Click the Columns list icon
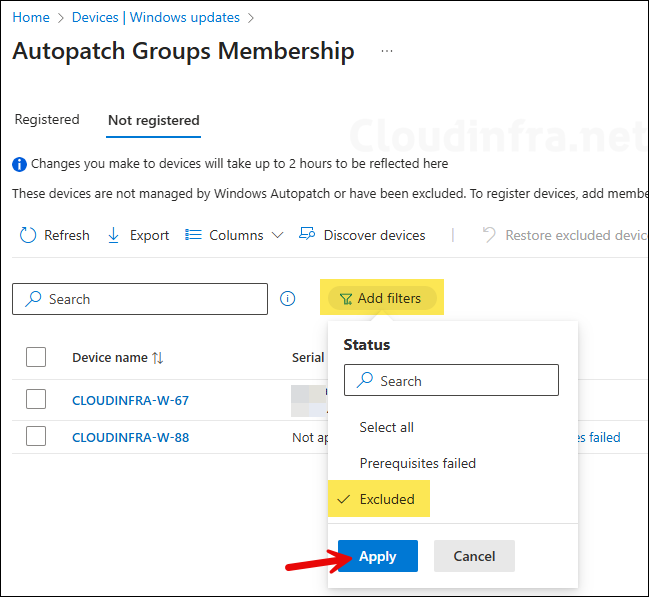This screenshot has height=597, width=649. 193,235
